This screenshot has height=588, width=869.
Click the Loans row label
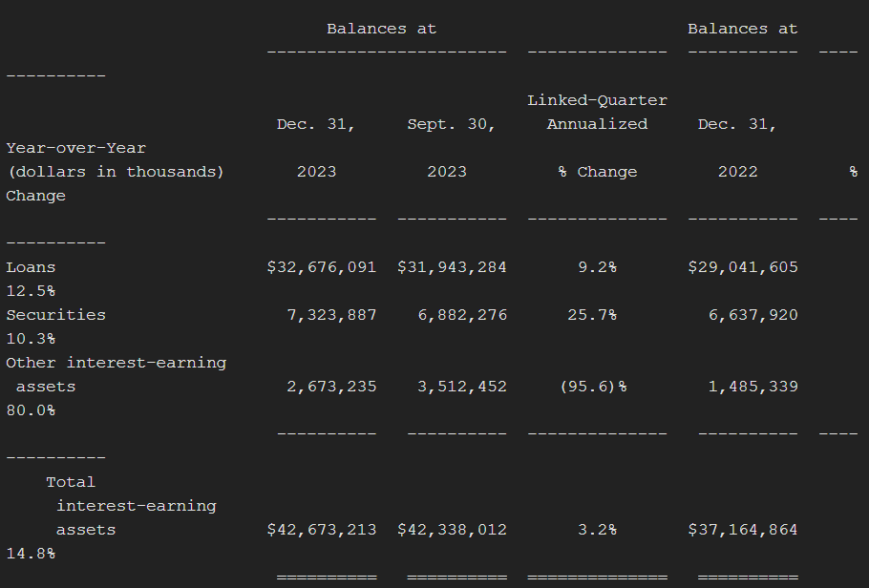coord(31,267)
